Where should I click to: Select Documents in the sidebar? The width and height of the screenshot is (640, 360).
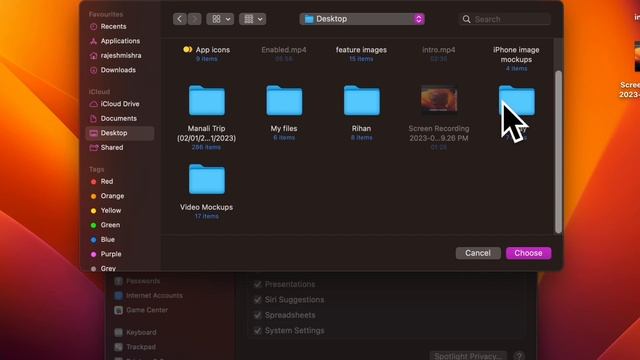(x=118, y=118)
